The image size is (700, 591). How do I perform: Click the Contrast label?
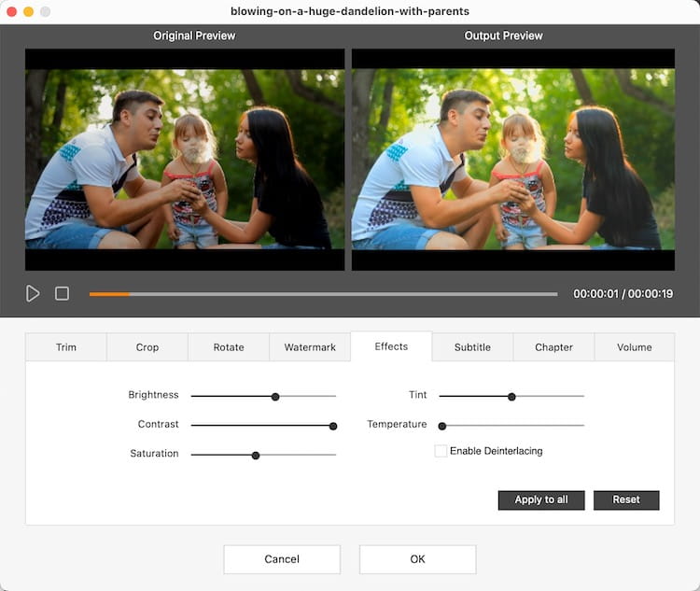158,424
